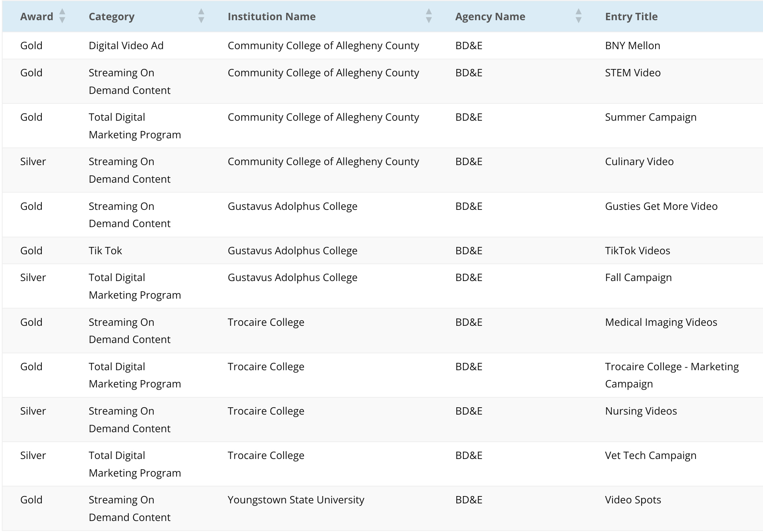Select the 'BNY Mellon' entry title
The image size is (763, 532).
point(632,45)
